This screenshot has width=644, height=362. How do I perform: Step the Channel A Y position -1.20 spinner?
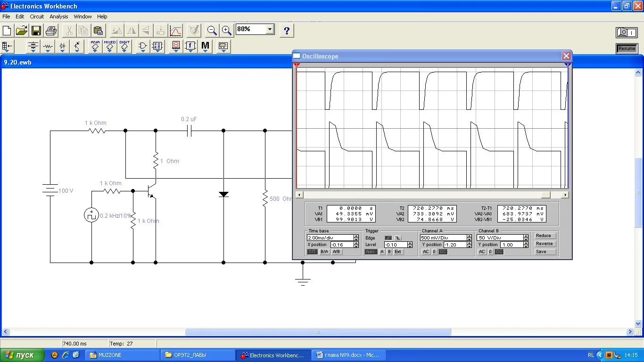tap(469, 245)
